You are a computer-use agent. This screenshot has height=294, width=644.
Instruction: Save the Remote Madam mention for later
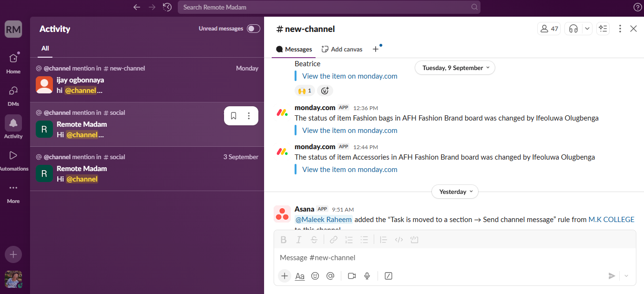(x=234, y=116)
